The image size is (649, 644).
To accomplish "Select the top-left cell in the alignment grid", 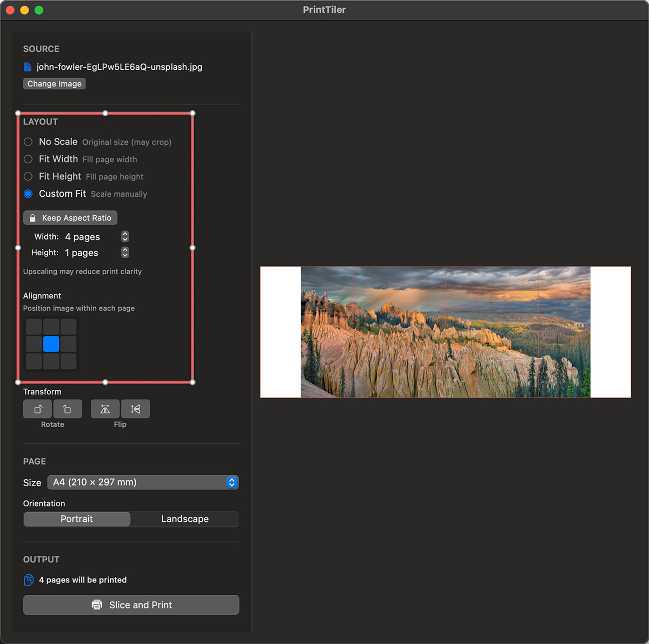I will click(34, 327).
